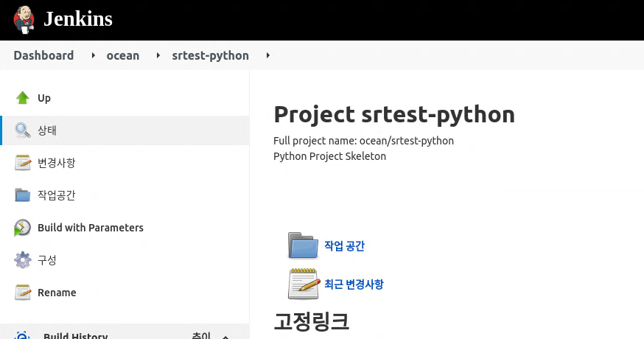Viewport: 644px width, 339px height.
Task: Collapse the Build History panel chevron
Action: (225, 337)
